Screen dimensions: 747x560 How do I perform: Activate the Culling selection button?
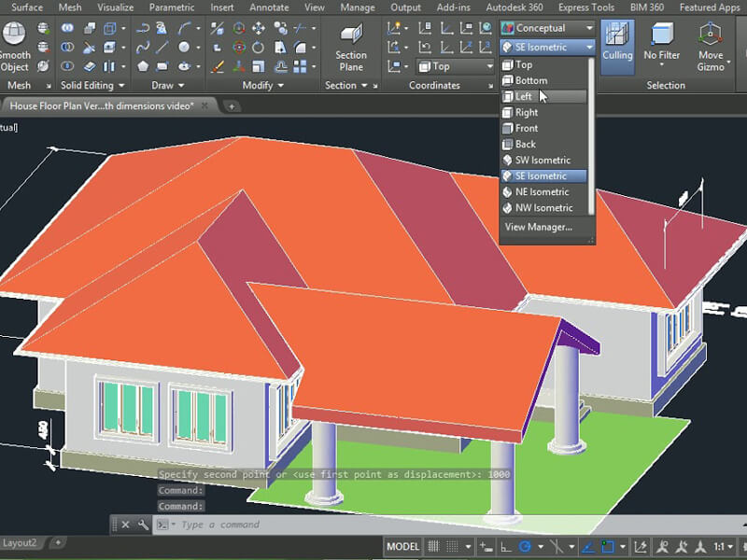coord(616,42)
